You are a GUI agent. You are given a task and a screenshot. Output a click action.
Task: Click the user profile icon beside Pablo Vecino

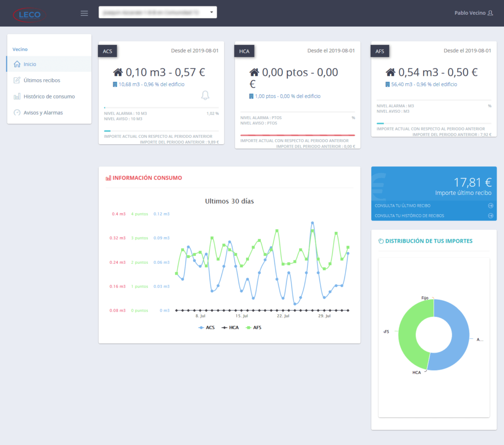pos(490,13)
